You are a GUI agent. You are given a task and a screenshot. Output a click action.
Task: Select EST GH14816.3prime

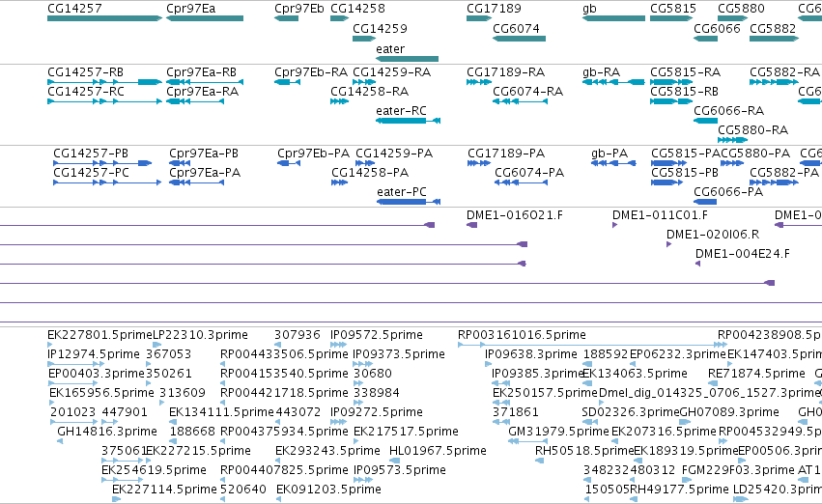60,440
